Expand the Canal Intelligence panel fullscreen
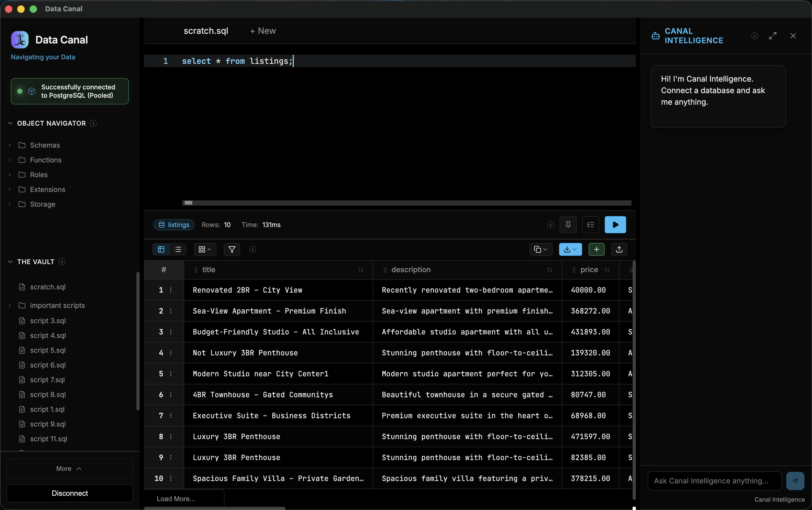Viewport: 812px width, 510px height. pyautogui.click(x=773, y=36)
